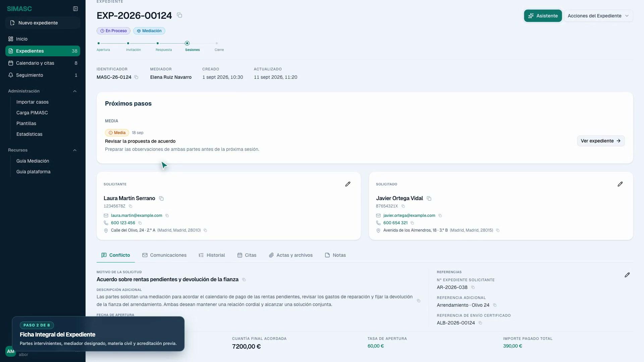
Task: Create a Nuevo expediente
Action: 43,23
